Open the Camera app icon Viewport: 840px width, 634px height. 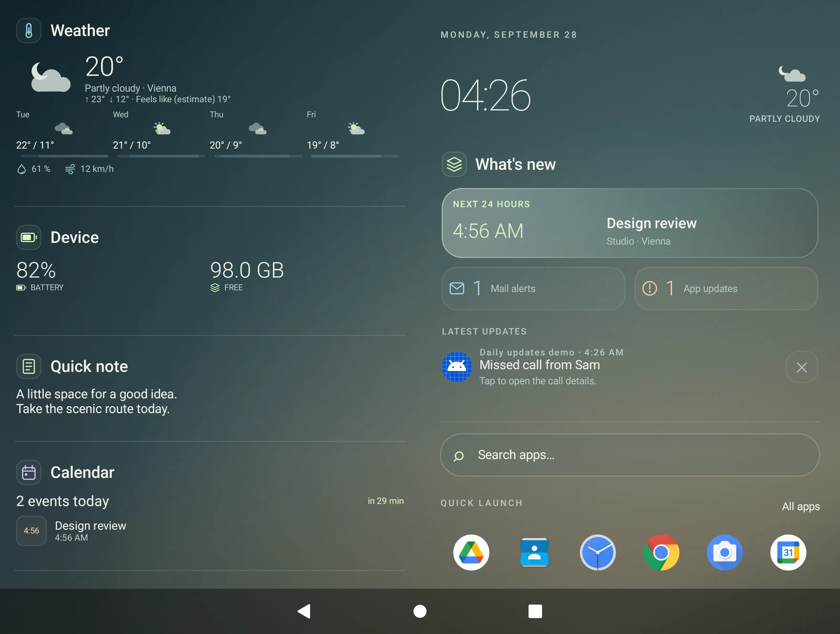(724, 553)
